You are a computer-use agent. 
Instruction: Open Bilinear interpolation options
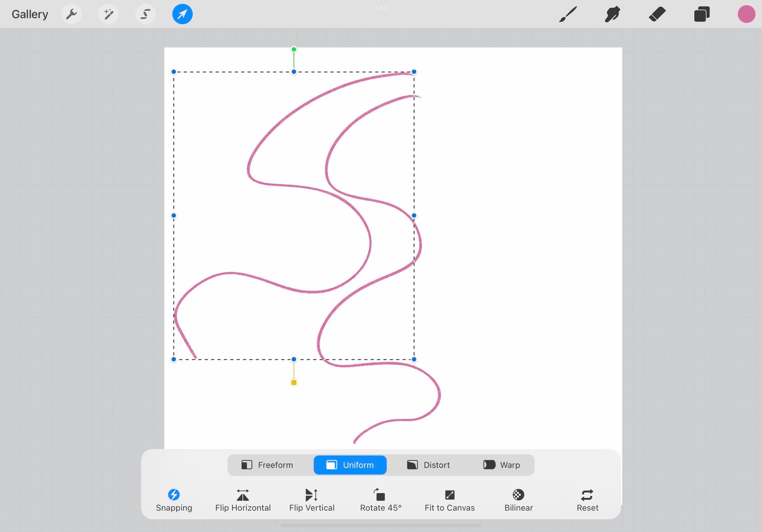coord(519,500)
